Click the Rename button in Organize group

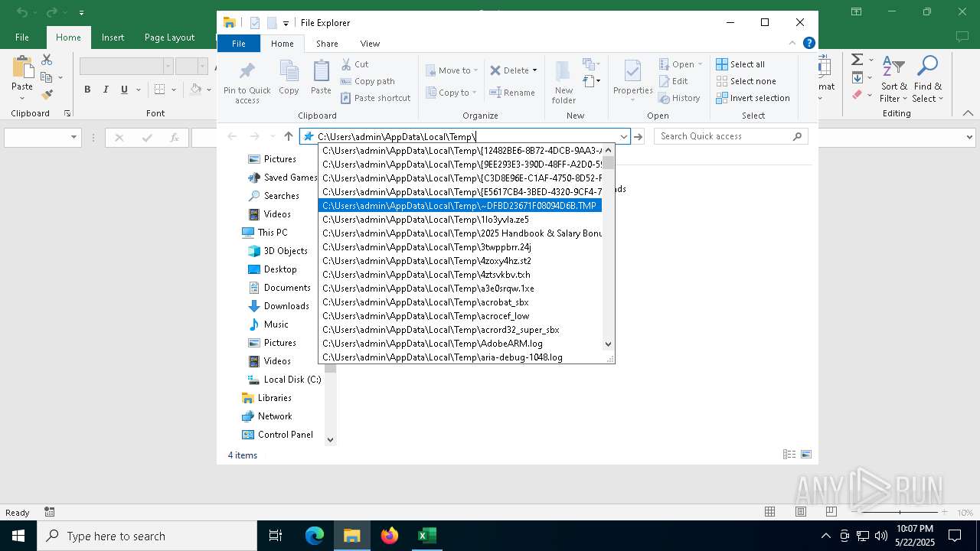point(512,93)
